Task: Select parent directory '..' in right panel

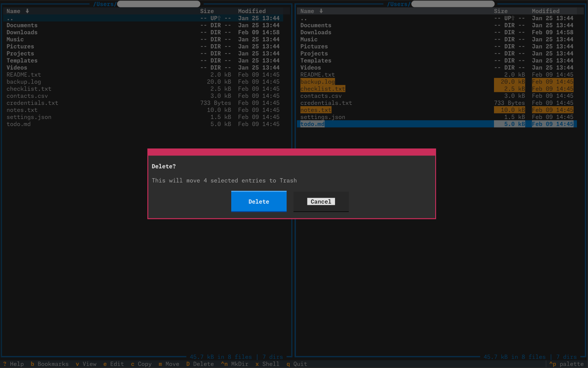Action: click(x=437, y=18)
